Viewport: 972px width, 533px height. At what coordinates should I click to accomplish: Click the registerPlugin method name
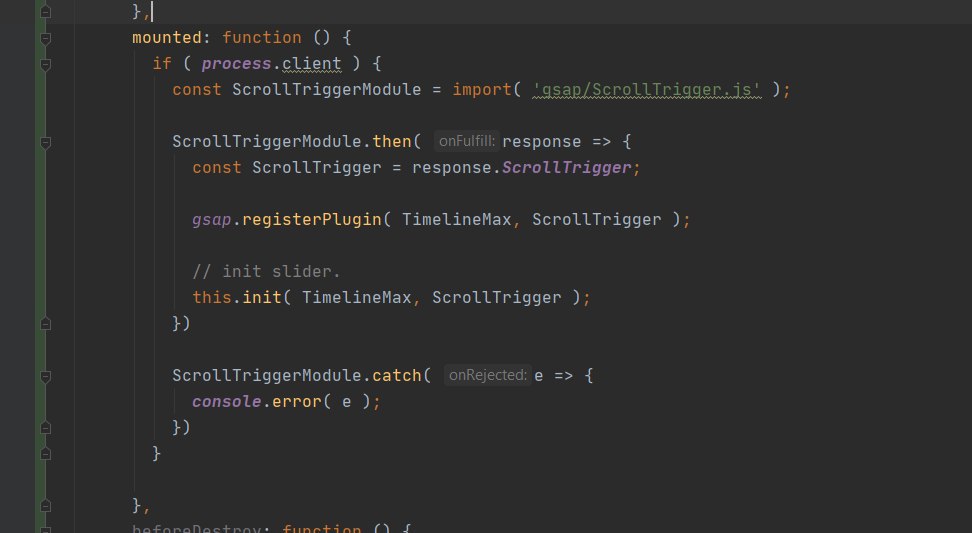[312, 220]
